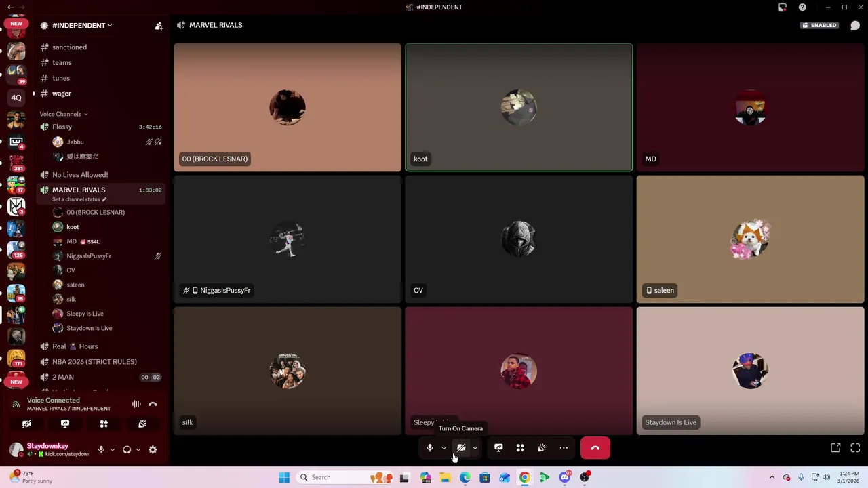868x488 pixels.
Task: Open the weather widget showing 73°F
Action: click(x=31, y=477)
